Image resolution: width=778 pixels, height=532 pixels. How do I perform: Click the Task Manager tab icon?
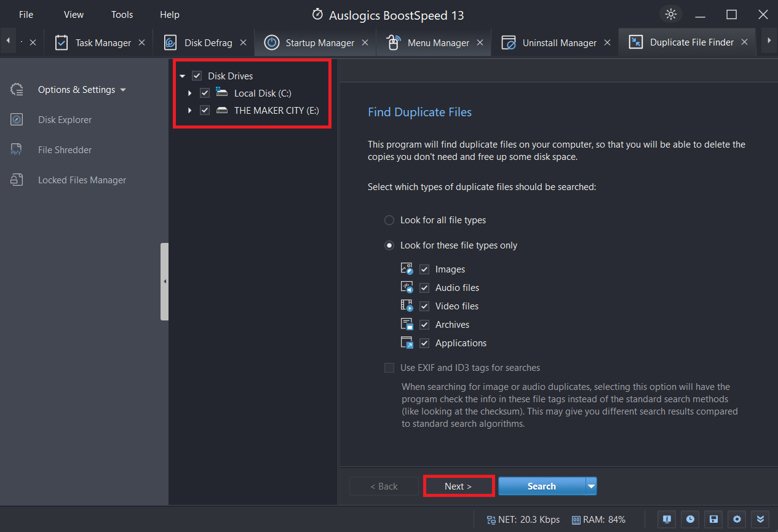click(61, 42)
